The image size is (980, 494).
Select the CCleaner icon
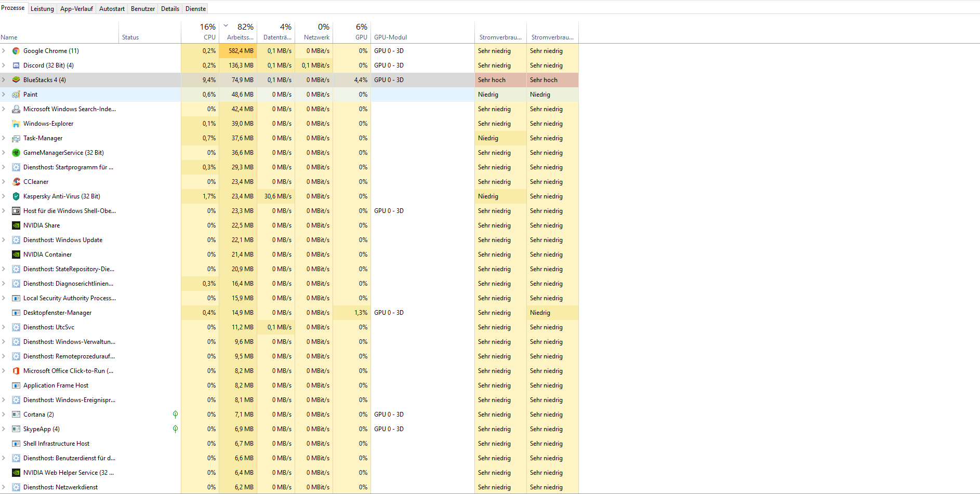[x=16, y=182]
